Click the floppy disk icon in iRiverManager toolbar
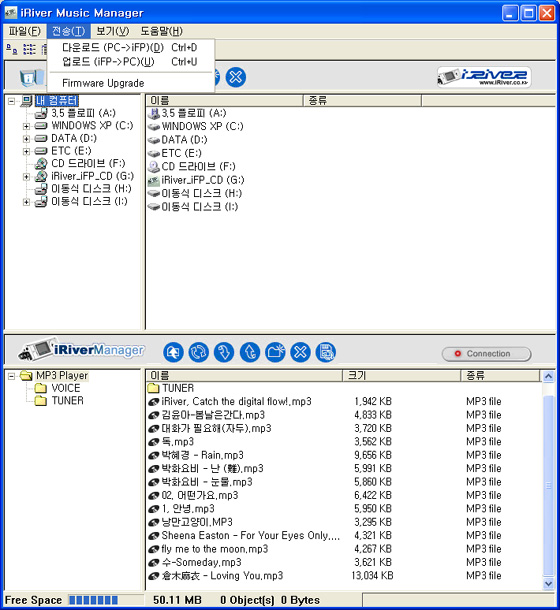Image resolution: width=560 pixels, height=610 pixels. [326, 352]
